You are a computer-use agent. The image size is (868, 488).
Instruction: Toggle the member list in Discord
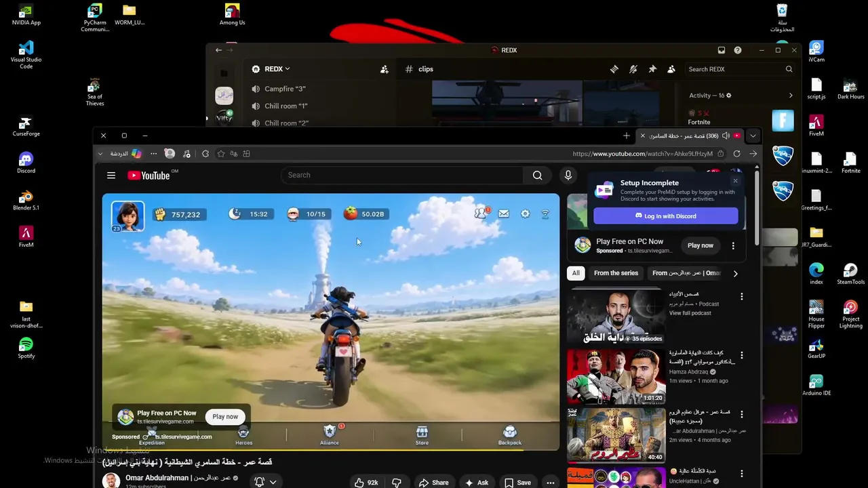click(671, 69)
